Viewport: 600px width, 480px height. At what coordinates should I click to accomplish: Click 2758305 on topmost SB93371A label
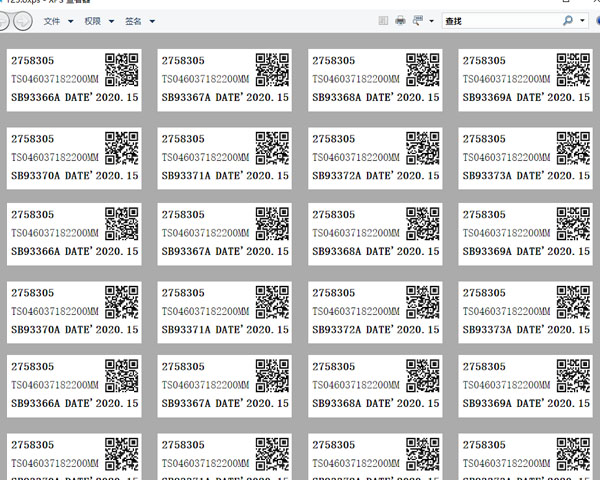tap(184, 139)
